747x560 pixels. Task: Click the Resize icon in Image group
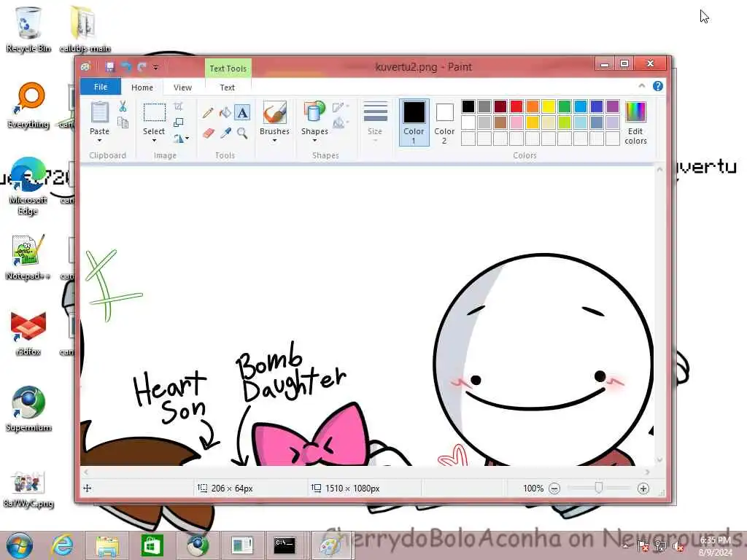click(178, 122)
